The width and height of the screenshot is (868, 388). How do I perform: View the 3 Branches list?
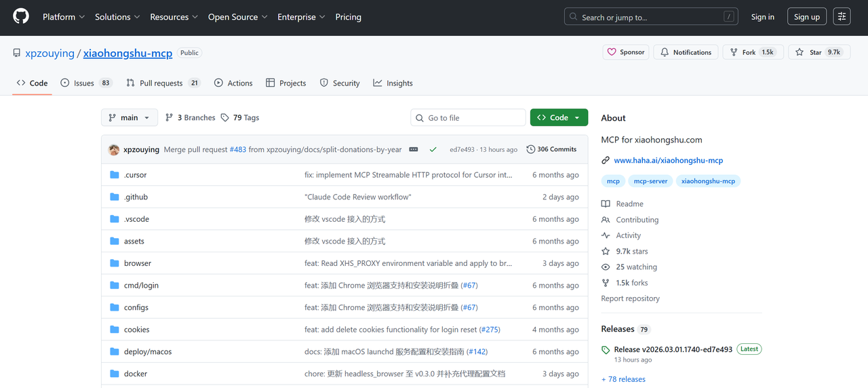point(191,117)
